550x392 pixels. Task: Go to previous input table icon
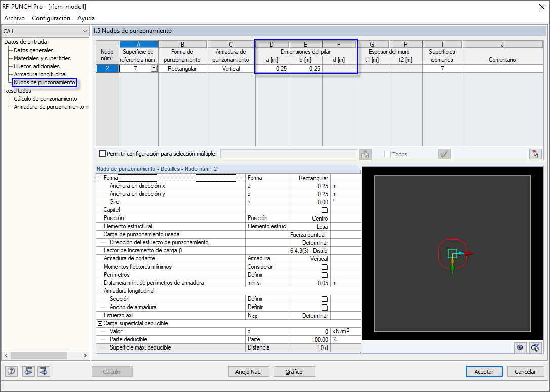point(28,371)
